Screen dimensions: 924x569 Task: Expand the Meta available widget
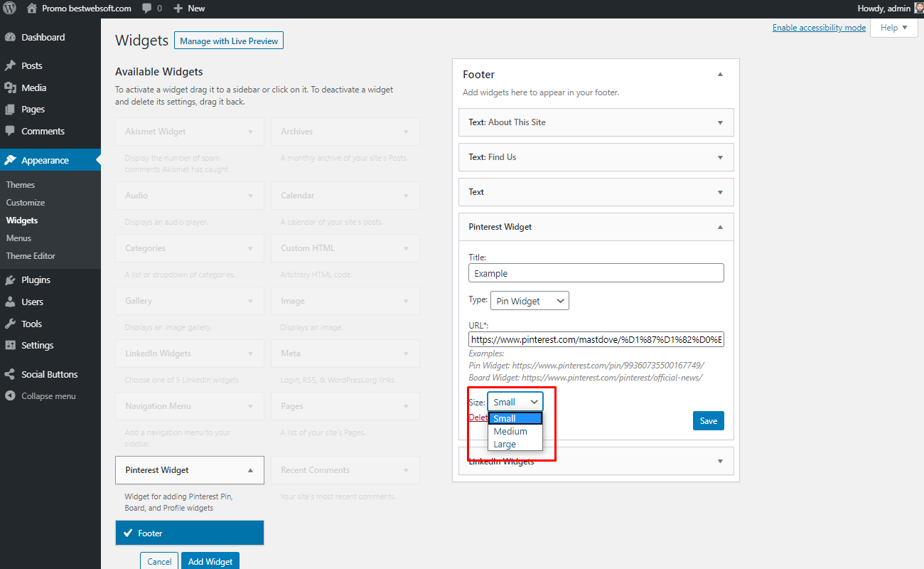[406, 353]
